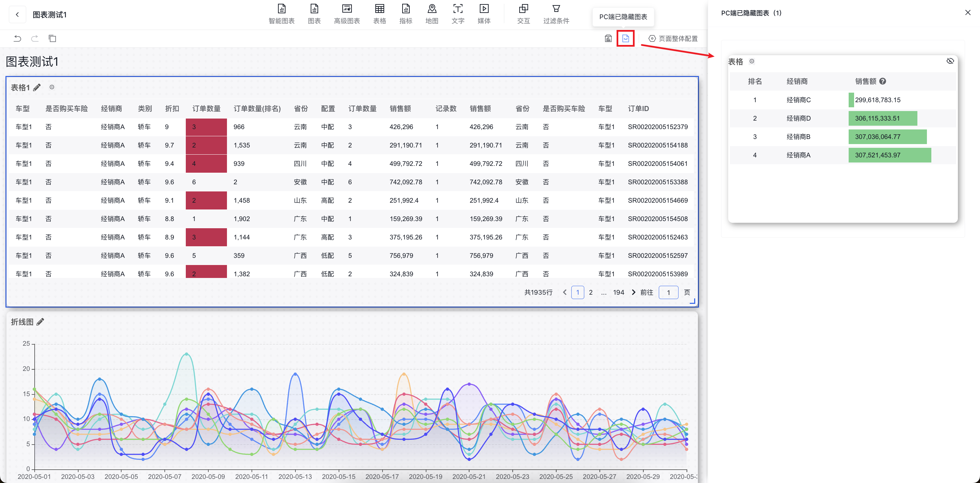Click green bar 307,521,453.97 for 经销商A

[889, 155]
